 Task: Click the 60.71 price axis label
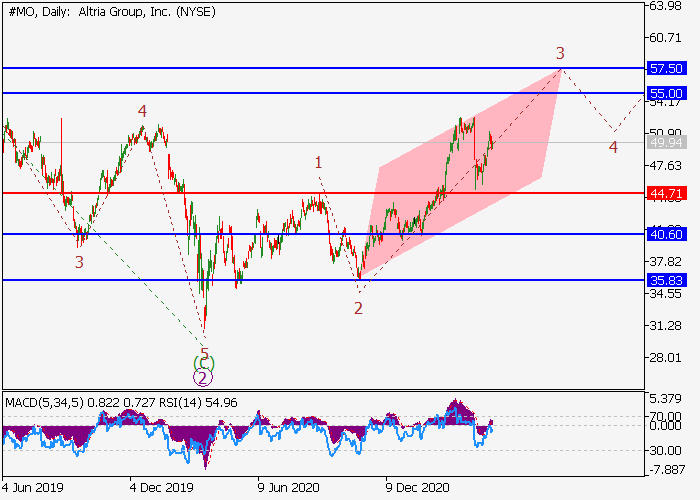[666, 38]
